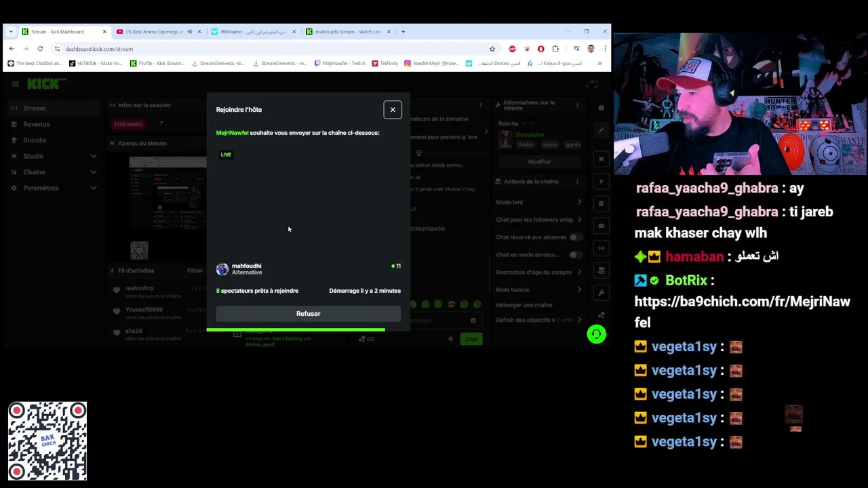Expand the Studio sidebar section

click(54, 156)
